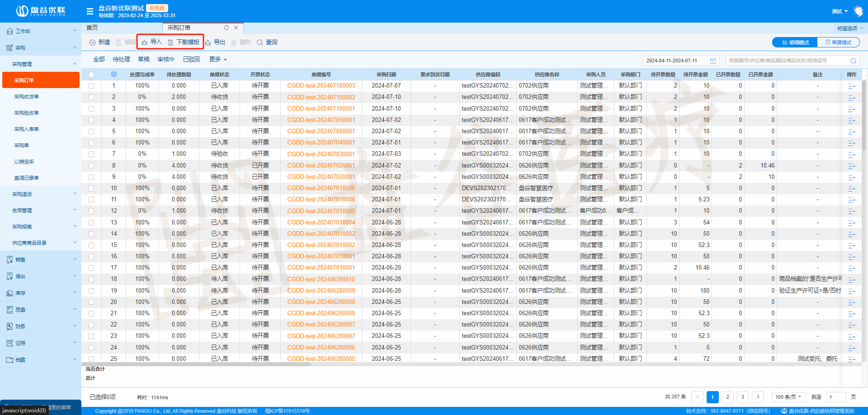Click the 跳至 page number input

coord(836,397)
